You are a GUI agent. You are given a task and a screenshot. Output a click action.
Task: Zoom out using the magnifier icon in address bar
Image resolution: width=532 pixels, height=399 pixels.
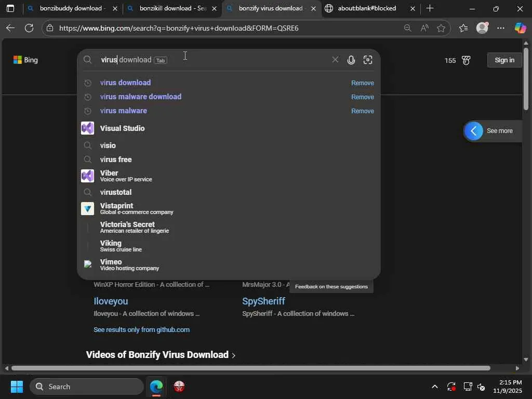pos(407,28)
